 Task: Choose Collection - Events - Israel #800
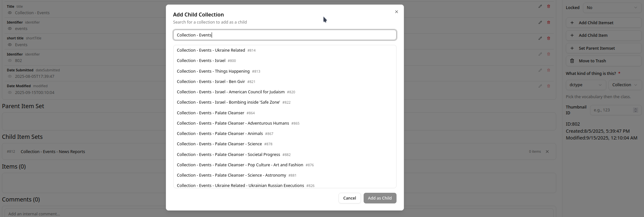(x=285, y=61)
